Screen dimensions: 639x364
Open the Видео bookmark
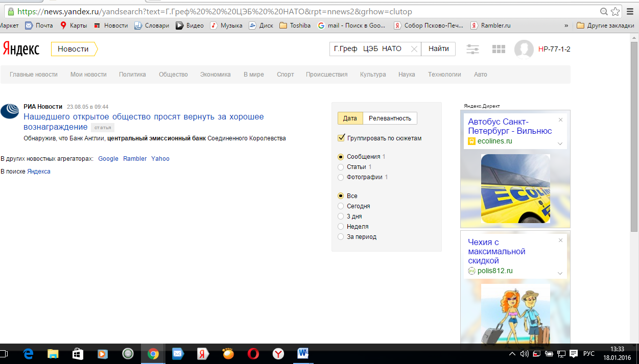(190, 26)
